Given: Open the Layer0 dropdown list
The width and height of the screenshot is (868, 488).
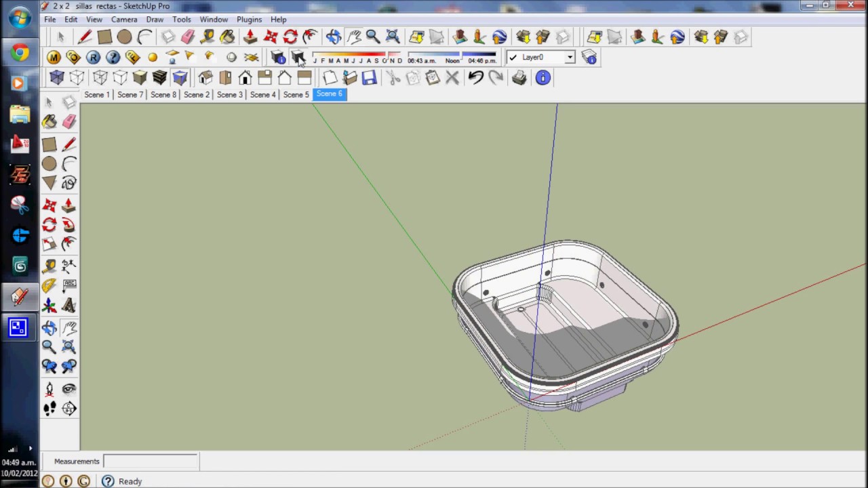Looking at the screenshot, I should tap(569, 58).
